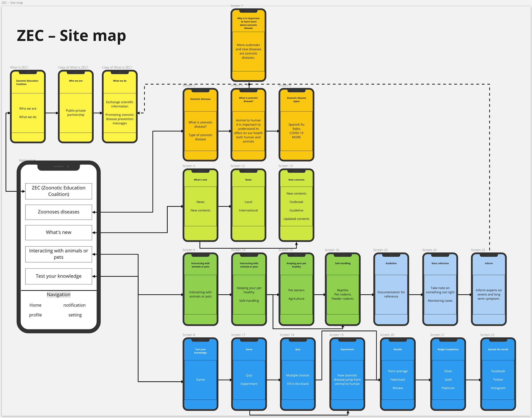
Task: Click 'Spanish flu Rabis COVID-19 MORE' text
Action: pyautogui.click(x=296, y=131)
